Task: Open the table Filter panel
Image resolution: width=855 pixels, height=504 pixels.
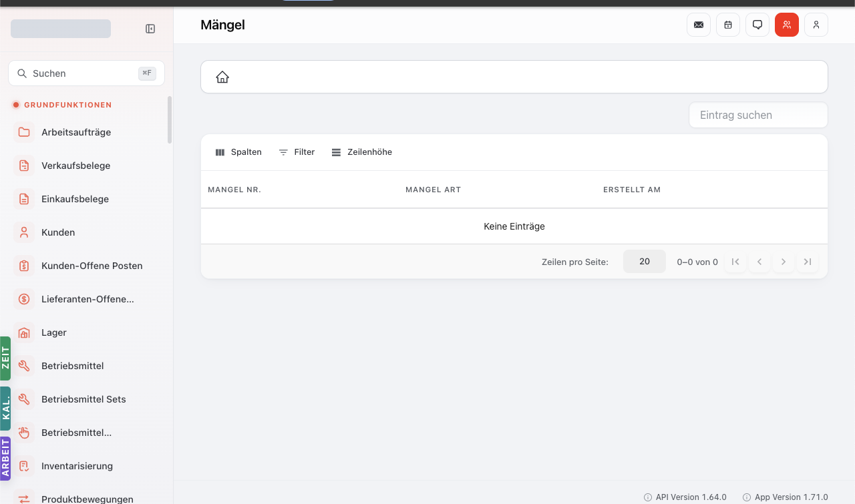Action: click(x=297, y=152)
